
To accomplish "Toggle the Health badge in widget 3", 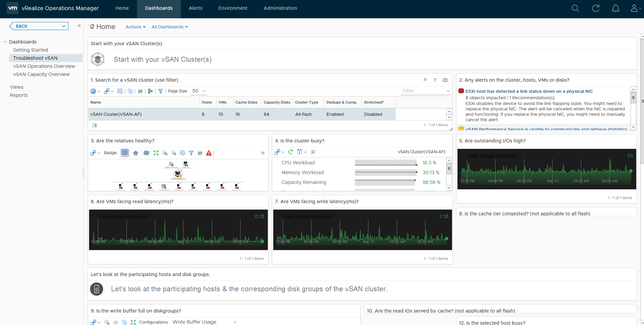I will 125,153.
